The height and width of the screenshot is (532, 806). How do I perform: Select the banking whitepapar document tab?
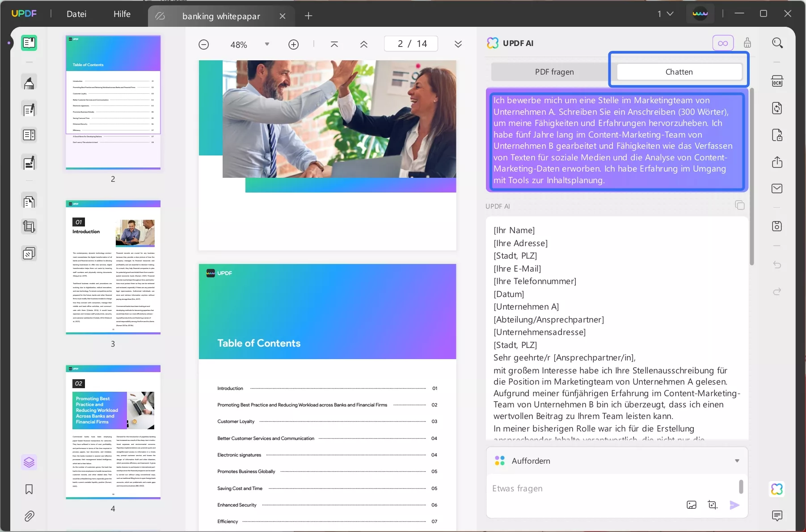(221, 16)
